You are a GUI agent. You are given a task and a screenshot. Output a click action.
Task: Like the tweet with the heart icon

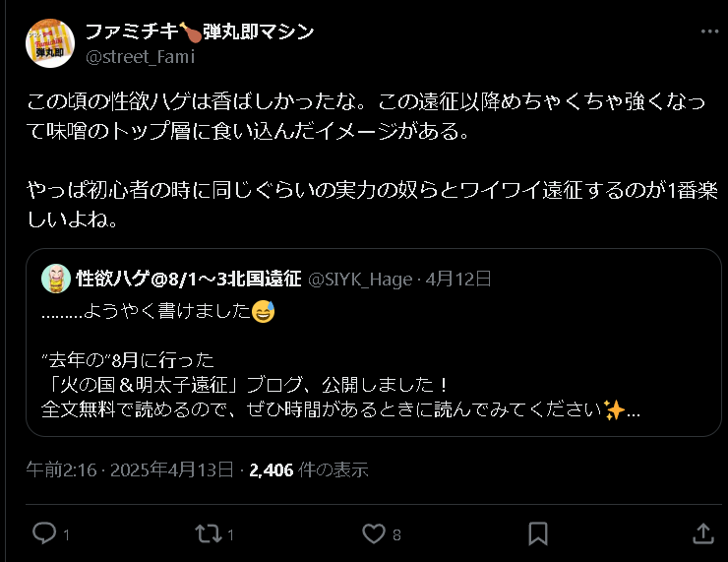374,533
